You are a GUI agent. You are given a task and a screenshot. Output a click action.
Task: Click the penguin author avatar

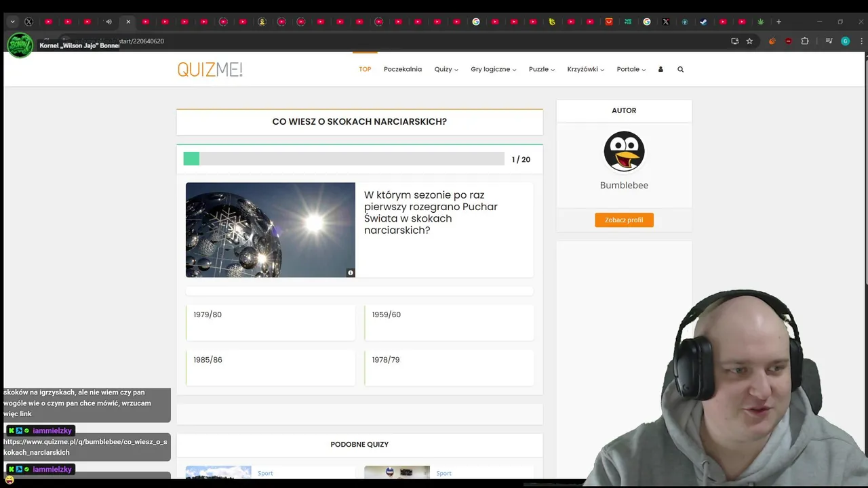click(624, 151)
